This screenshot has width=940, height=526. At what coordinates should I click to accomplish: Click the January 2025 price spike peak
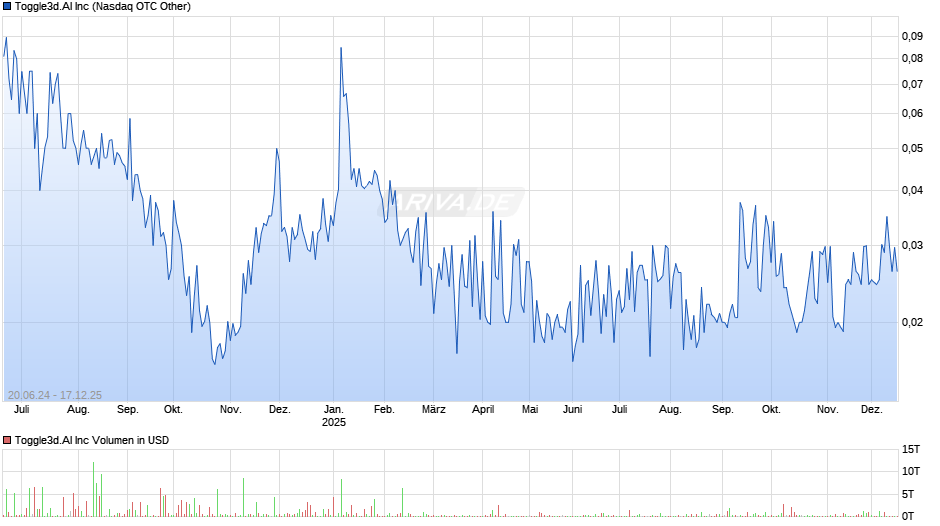coord(341,48)
